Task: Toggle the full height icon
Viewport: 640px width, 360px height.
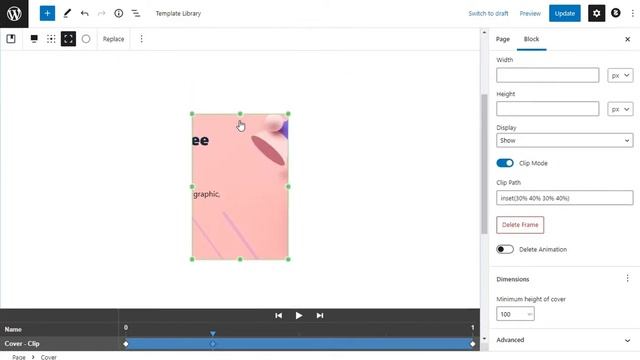Action: tap(68, 39)
